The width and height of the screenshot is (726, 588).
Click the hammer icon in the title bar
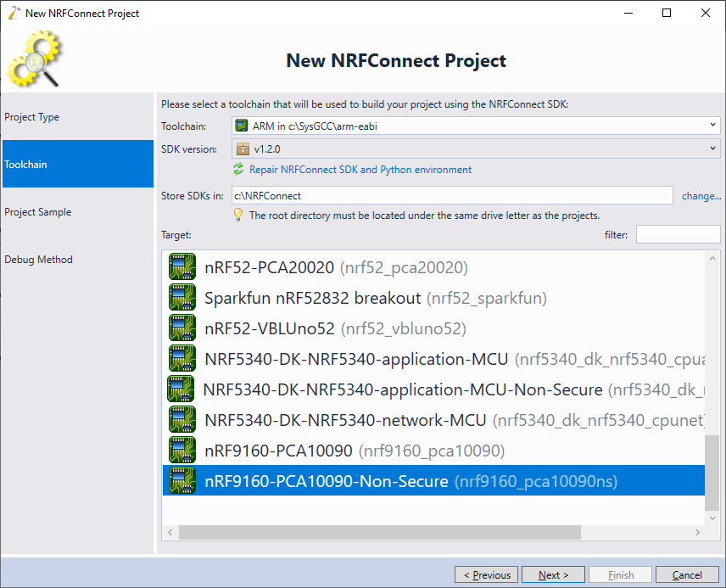tap(14, 13)
